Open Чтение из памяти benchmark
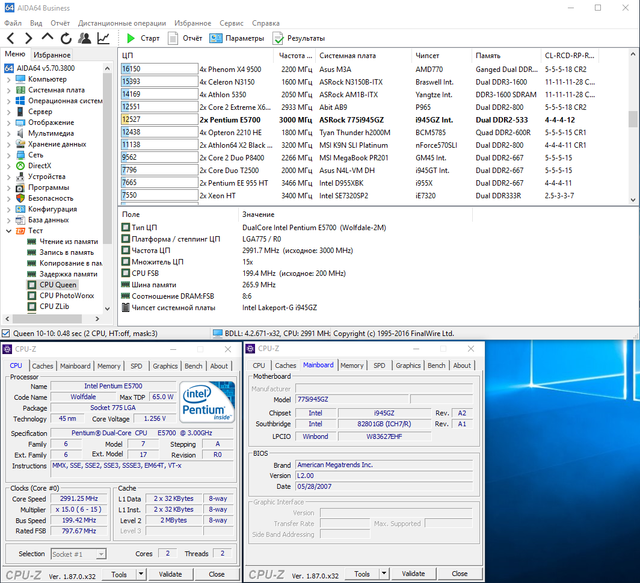The width and height of the screenshot is (640, 583). tap(69, 242)
